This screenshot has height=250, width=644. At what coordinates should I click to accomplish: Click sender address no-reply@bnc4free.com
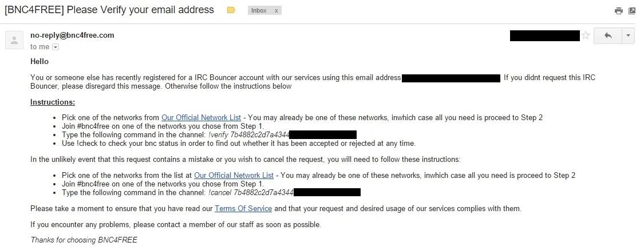tap(72, 35)
